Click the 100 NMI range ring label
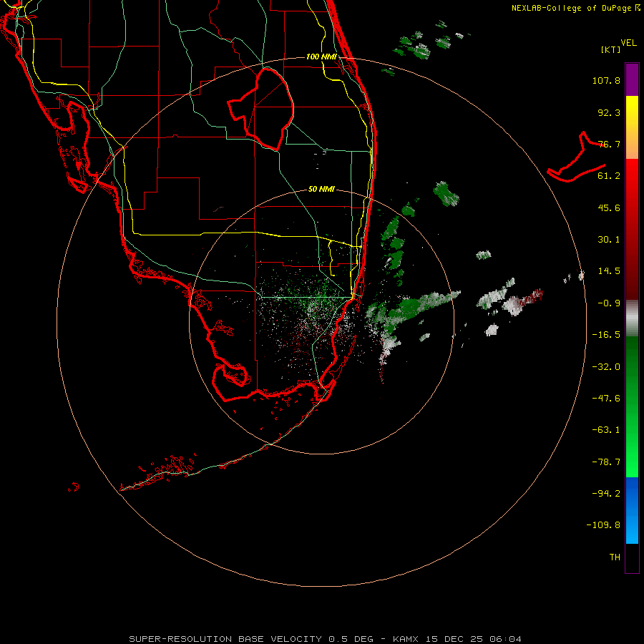The height and width of the screenshot is (644, 644). 321,57
